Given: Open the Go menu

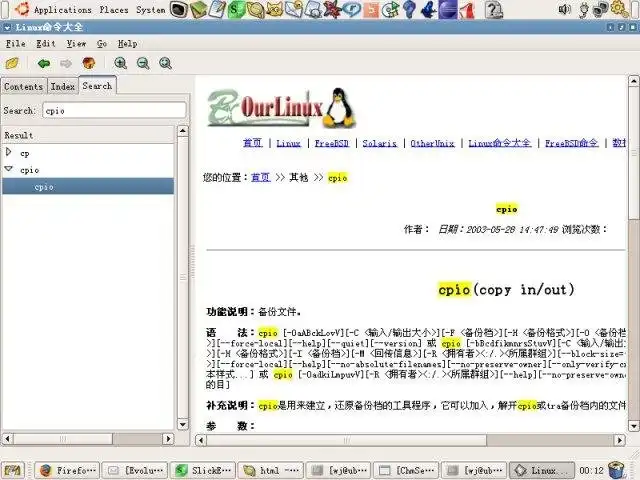Looking at the screenshot, I should click(x=102, y=43).
